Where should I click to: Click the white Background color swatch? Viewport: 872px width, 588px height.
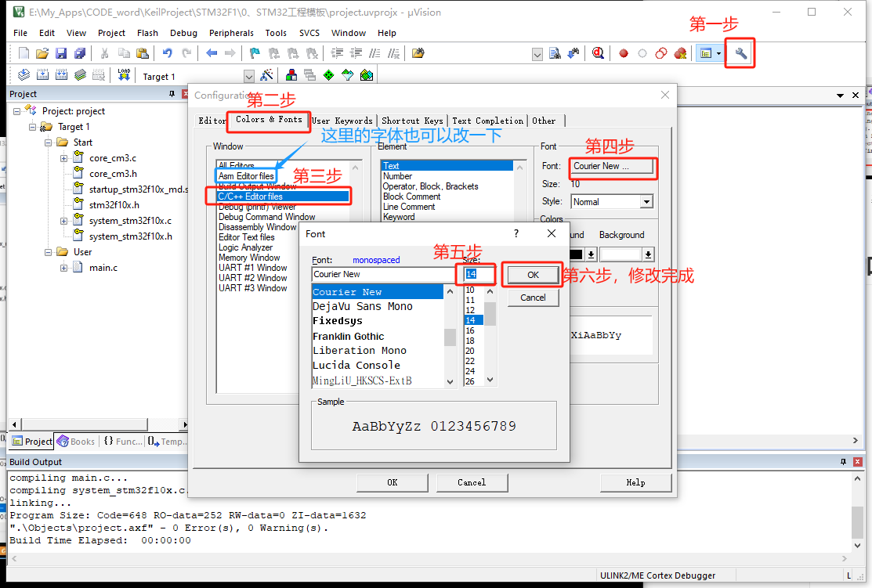[x=621, y=254]
